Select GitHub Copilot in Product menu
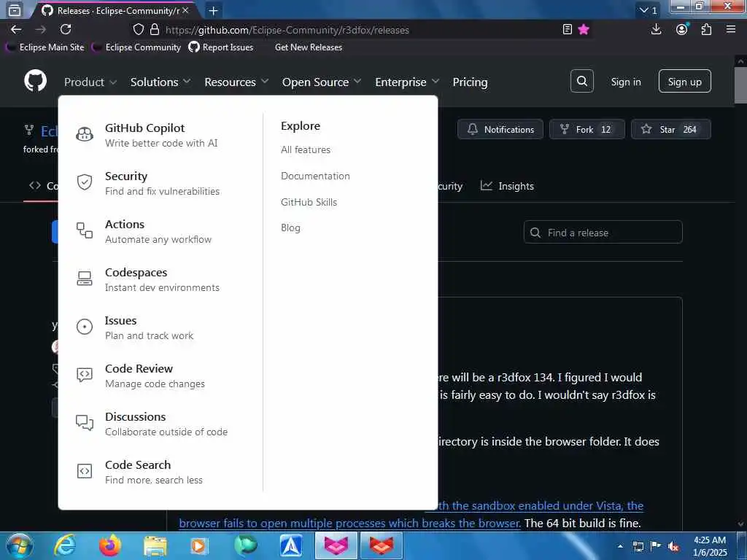 (160, 135)
